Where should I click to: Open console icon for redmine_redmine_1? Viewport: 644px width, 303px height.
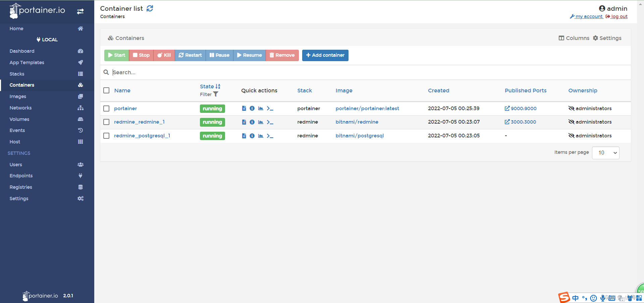coord(270,122)
